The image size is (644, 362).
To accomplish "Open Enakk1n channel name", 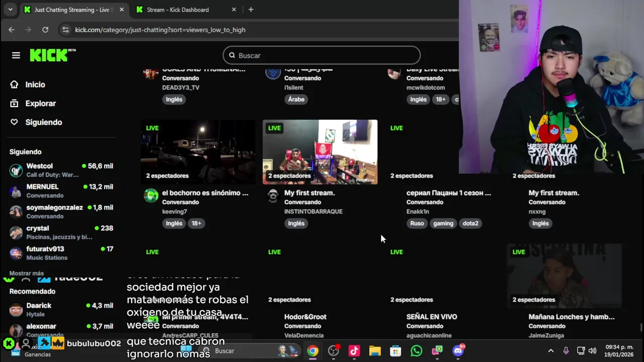I will 418,212.
